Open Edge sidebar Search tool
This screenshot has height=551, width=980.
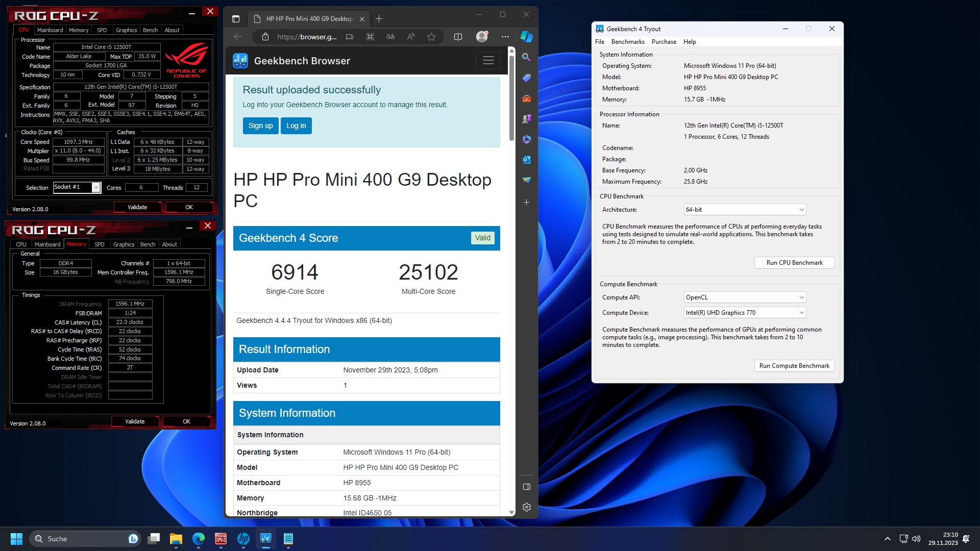click(527, 57)
